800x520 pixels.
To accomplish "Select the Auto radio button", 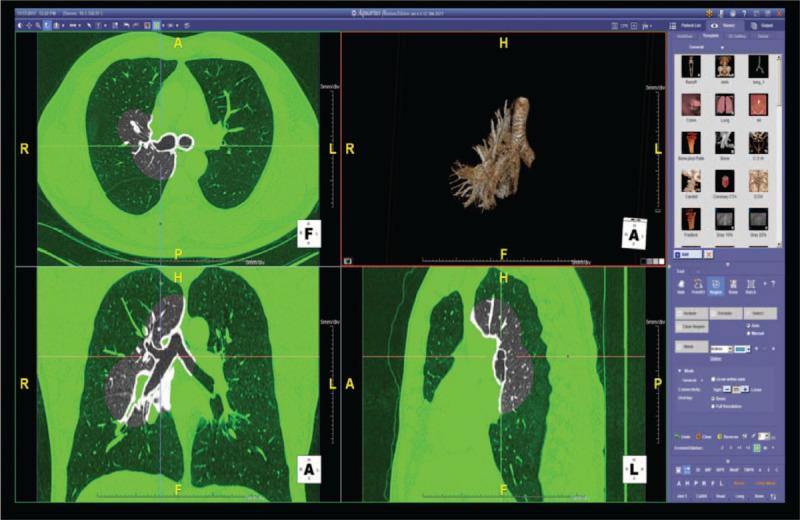I will (x=750, y=325).
